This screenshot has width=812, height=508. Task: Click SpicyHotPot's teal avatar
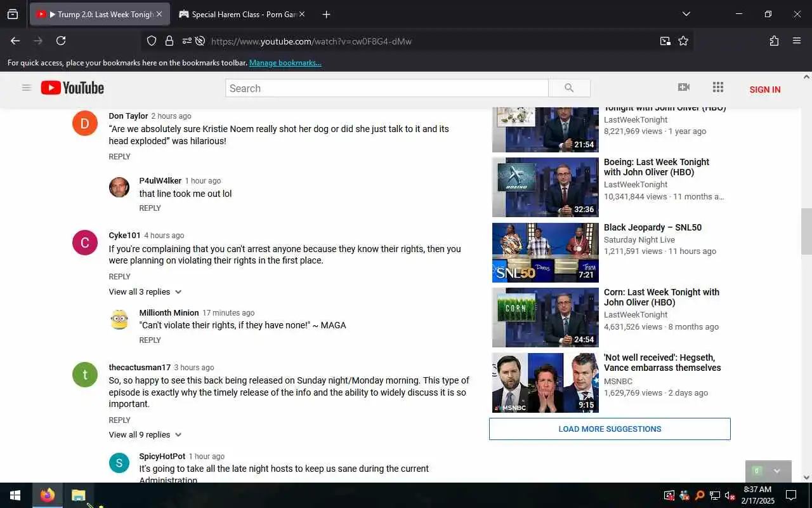point(119,463)
